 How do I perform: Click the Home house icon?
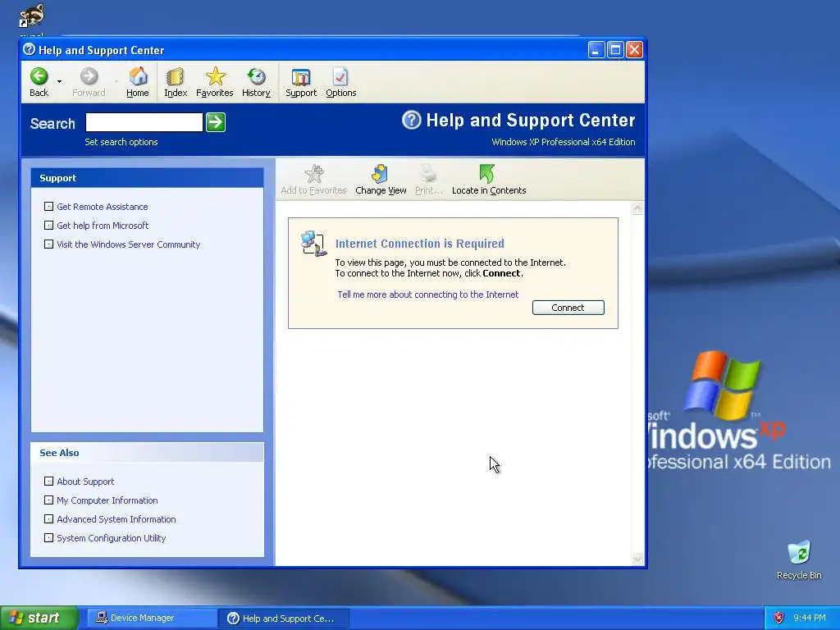[x=138, y=76]
